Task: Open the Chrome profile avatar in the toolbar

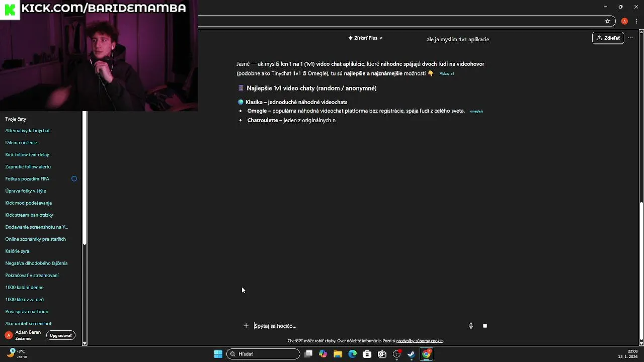Action: coord(624,21)
